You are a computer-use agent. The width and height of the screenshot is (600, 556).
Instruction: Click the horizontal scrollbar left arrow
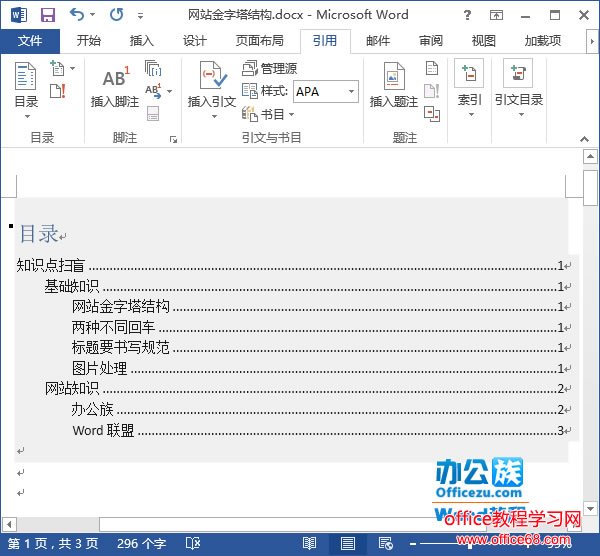[9, 524]
